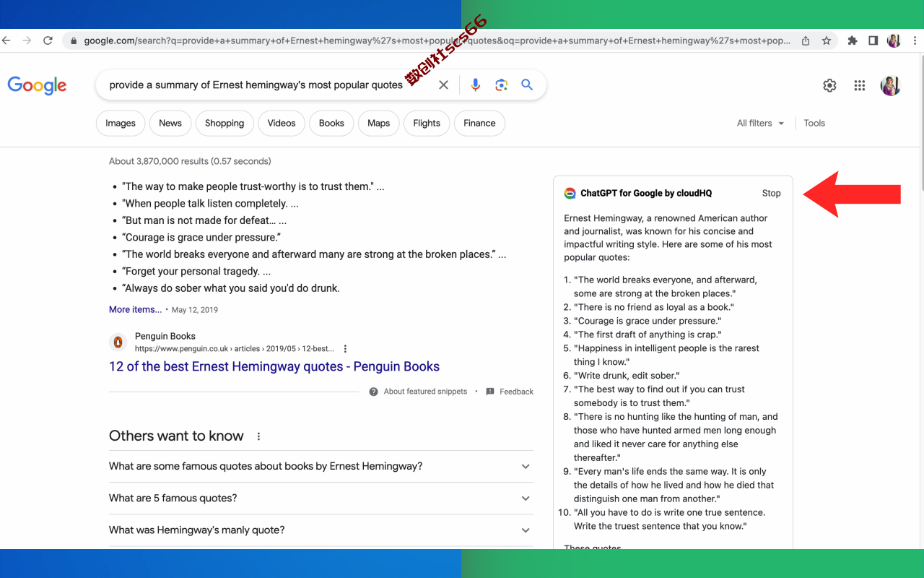Expand the question about famous quotes about books
The width and height of the screenshot is (924, 578).
point(321,466)
